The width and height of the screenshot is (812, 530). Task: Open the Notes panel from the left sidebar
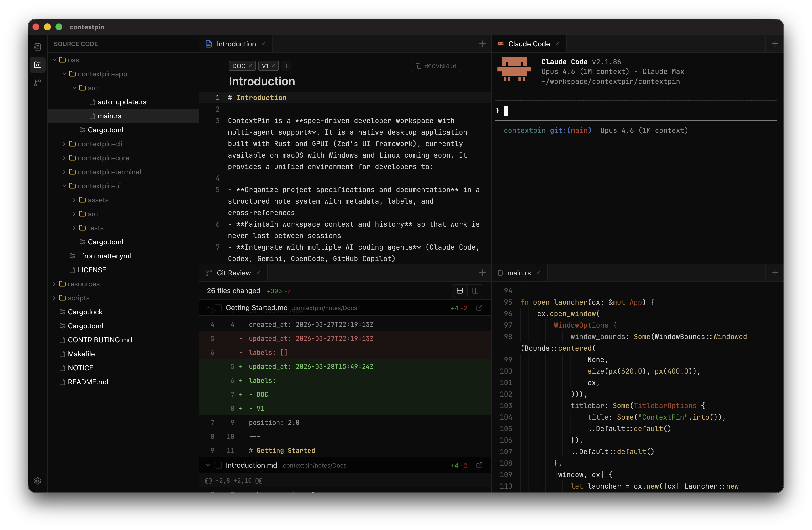tap(37, 47)
